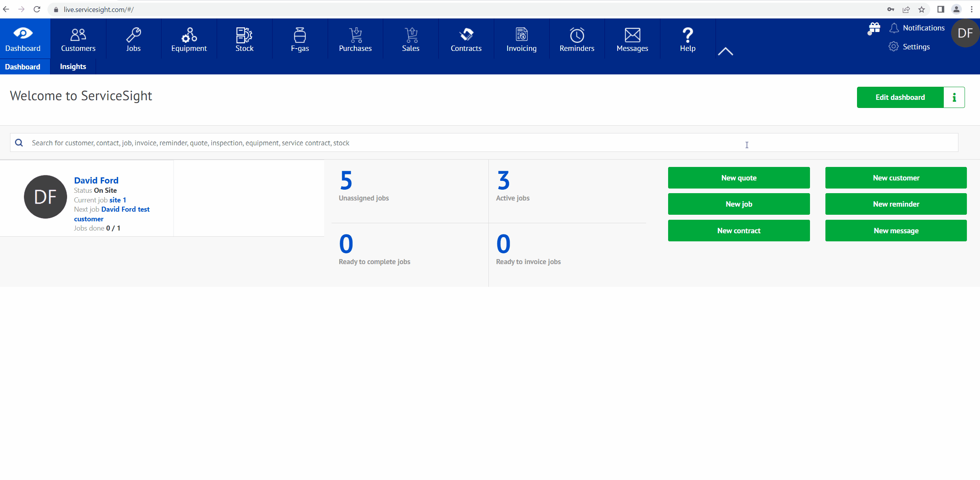Go to Jobs wrench icon

[x=133, y=35]
